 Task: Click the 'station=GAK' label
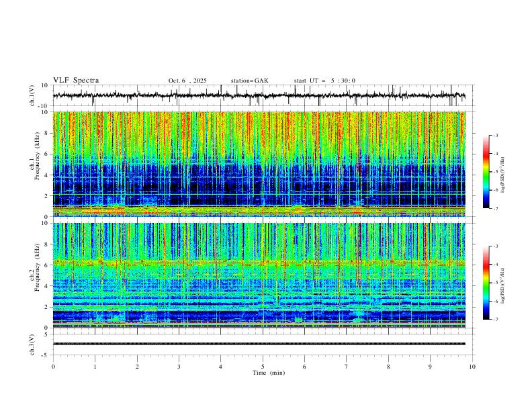[249, 81]
